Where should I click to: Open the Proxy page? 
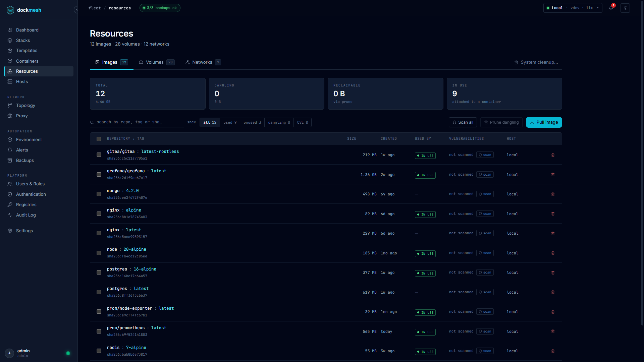(39, 116)
